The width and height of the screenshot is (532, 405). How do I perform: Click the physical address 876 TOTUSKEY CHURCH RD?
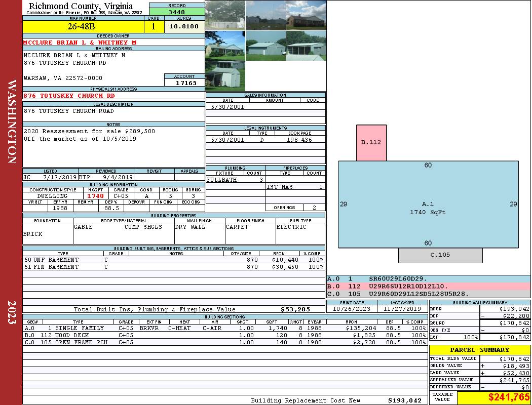click(69, 95)
